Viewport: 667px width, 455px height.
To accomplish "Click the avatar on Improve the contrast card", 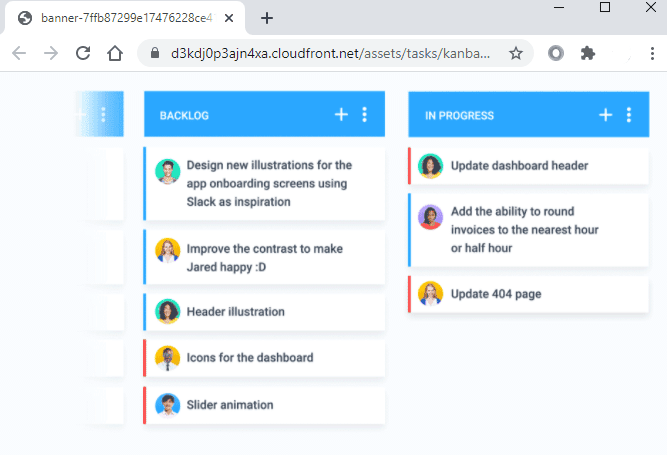I will (168, 250).
